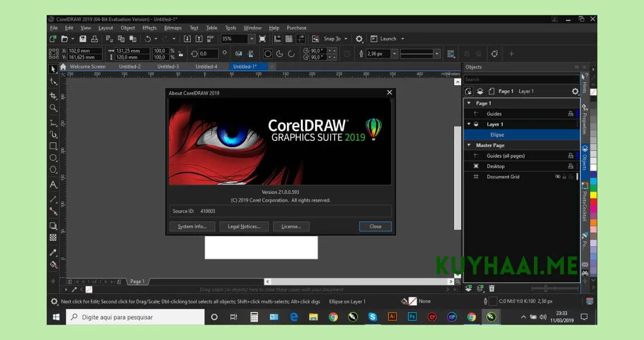
Task: Click the Publish to PDF icon
Action: click(x=210, y=39)
